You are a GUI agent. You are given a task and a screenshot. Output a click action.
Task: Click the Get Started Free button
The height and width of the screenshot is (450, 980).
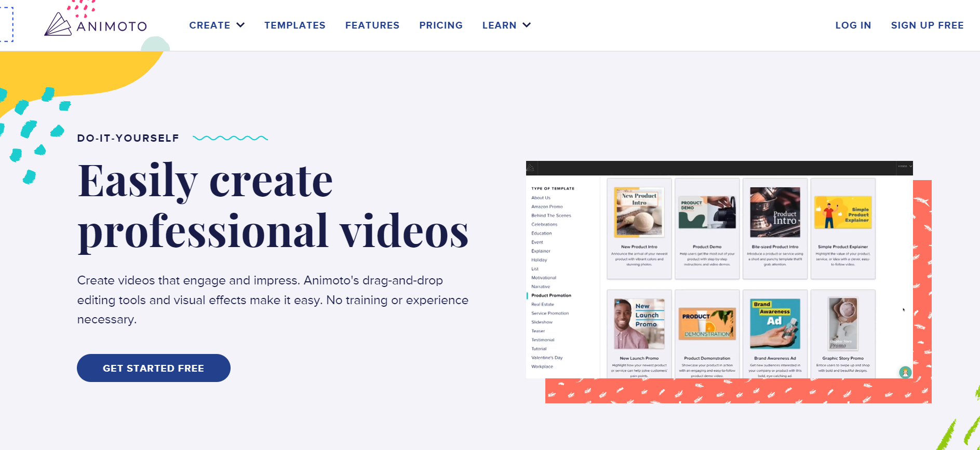(x=154, y=368)
